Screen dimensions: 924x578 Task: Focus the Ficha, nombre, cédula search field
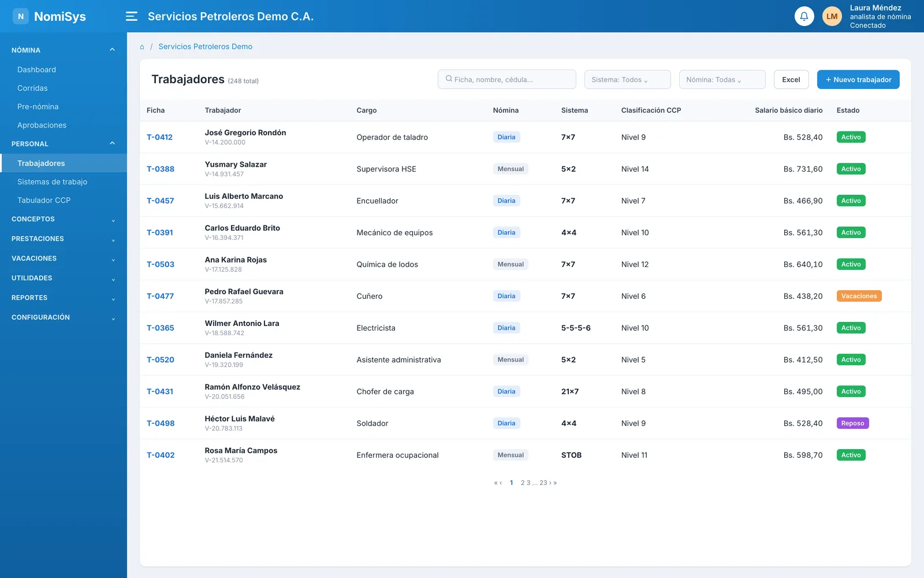tap(507, 80)
